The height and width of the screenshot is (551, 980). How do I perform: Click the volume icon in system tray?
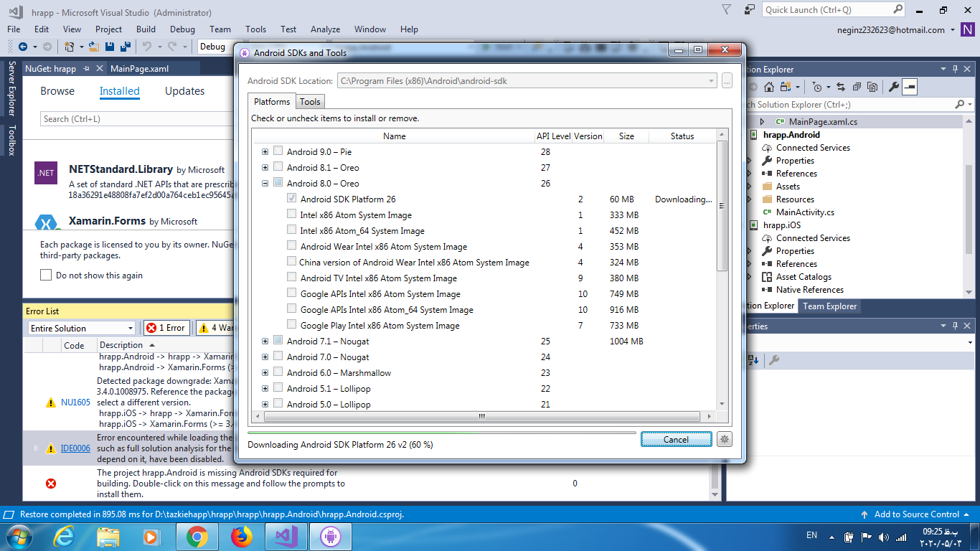pyautogui.click(x=883, y=537)
